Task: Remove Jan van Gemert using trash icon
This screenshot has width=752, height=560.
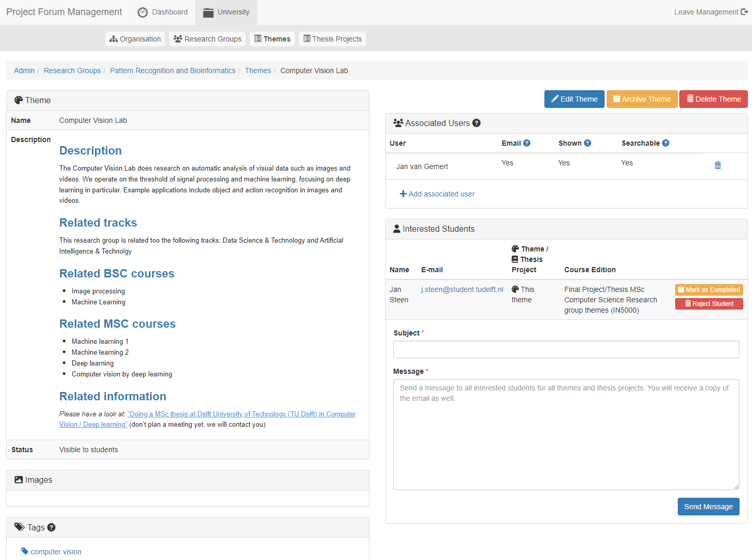Action: click(x=718, y=165)
